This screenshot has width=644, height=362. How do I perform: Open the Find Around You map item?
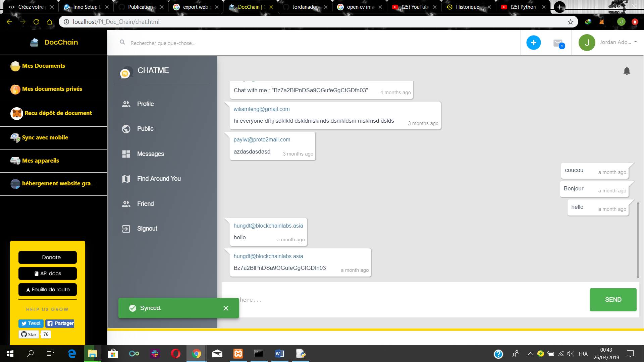[x=159, y=179]
